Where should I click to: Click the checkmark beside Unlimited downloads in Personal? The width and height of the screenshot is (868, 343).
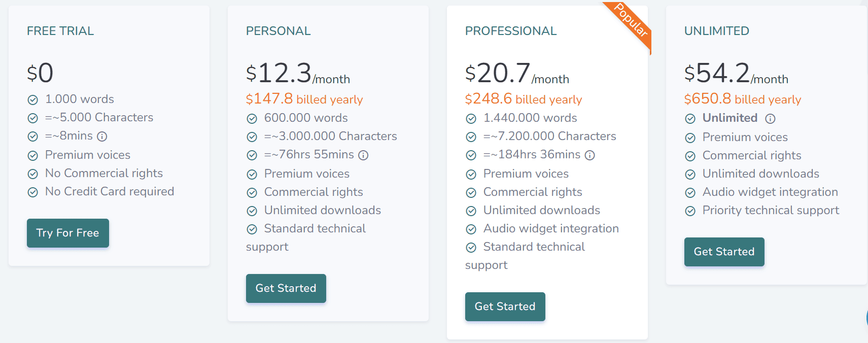[252, 211]
